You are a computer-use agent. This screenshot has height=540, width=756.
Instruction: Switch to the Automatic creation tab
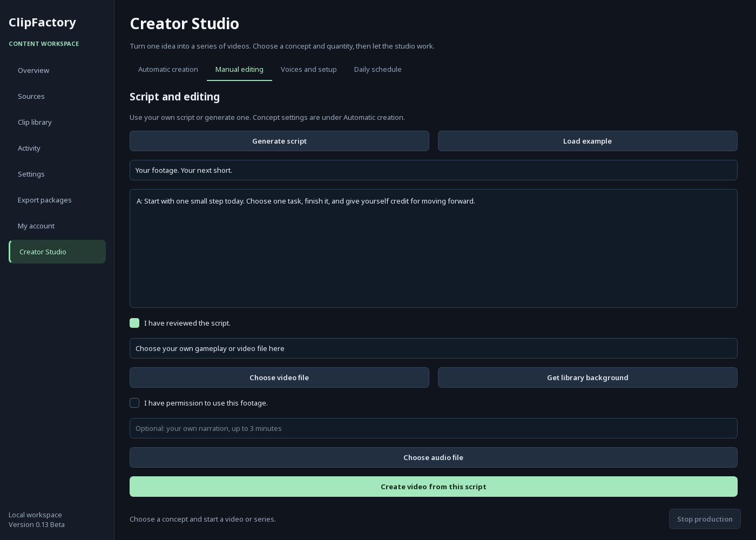(x=168, y=69)
